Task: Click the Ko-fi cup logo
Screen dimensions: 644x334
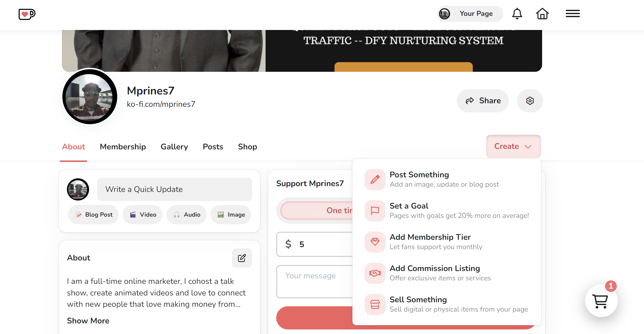Action: coord(27,14)
